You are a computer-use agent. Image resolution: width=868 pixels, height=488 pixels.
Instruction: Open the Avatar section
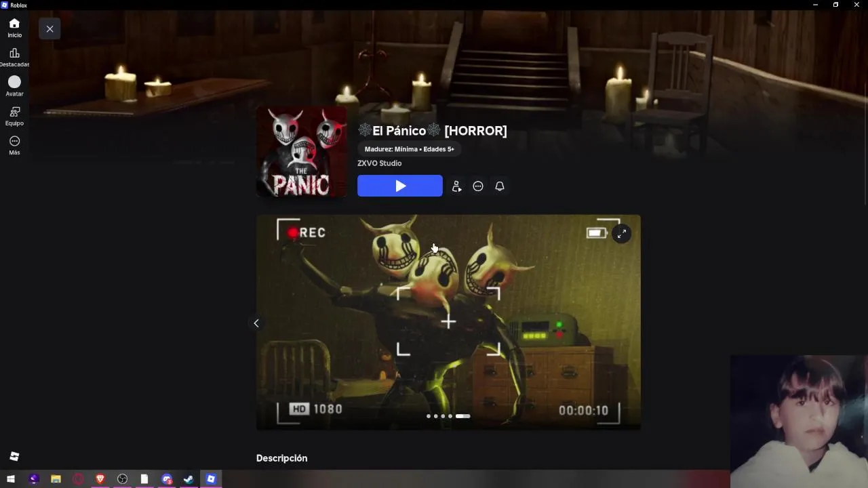pyautogui.click(x=14, y=86)
